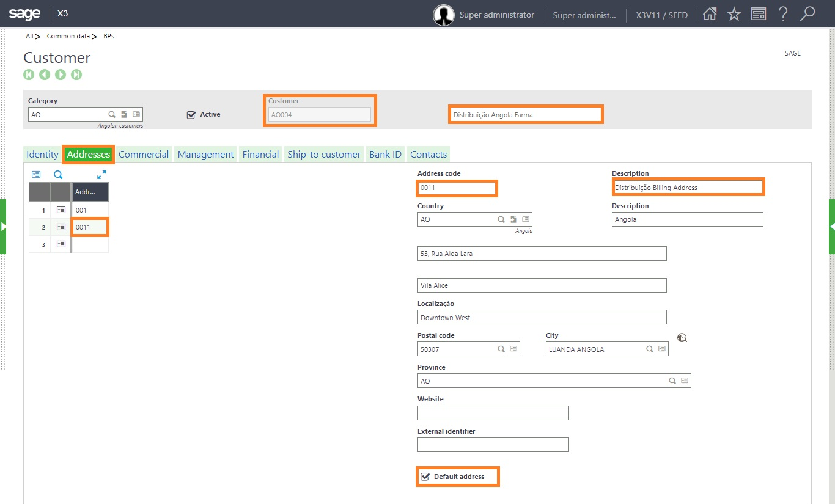Click the Angola country description field
Viewport: 835px width, 504px height.
point(688,219)
